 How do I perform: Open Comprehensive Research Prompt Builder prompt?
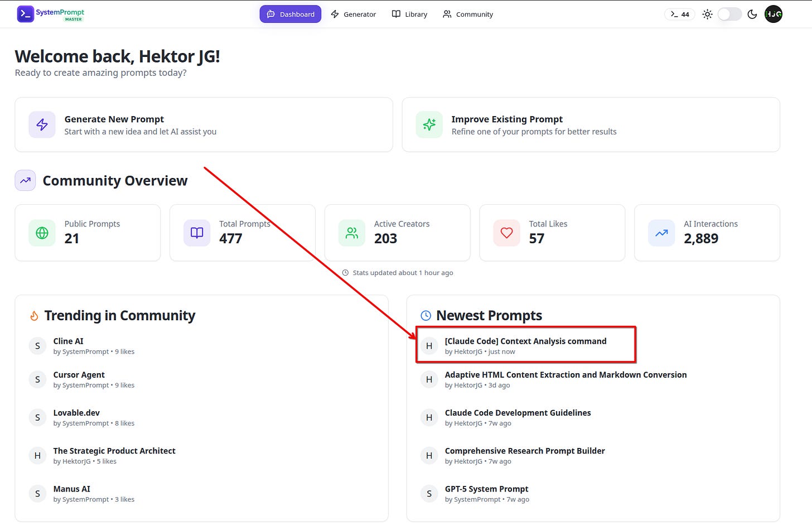point(593,455)
